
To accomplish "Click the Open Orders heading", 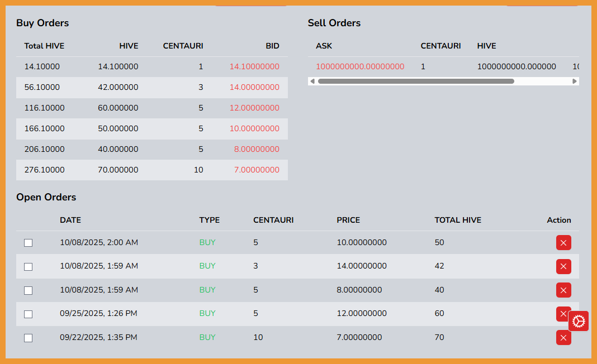I will [x=46, y=197].
